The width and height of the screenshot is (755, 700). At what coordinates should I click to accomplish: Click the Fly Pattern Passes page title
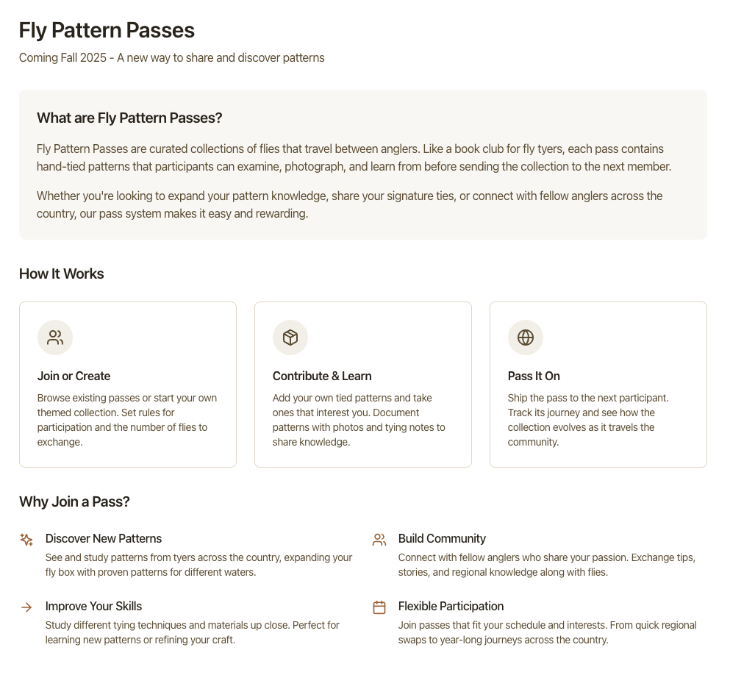point(107,30)
